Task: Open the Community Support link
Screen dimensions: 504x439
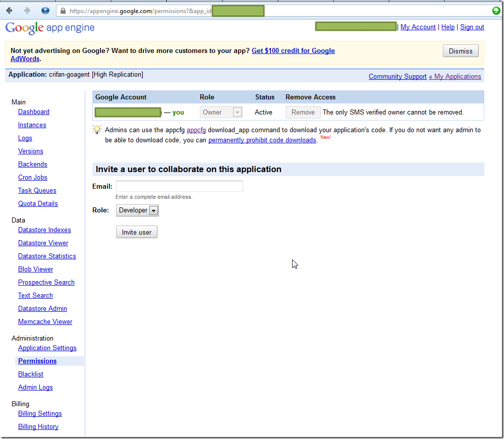Action: coord(397,77)
